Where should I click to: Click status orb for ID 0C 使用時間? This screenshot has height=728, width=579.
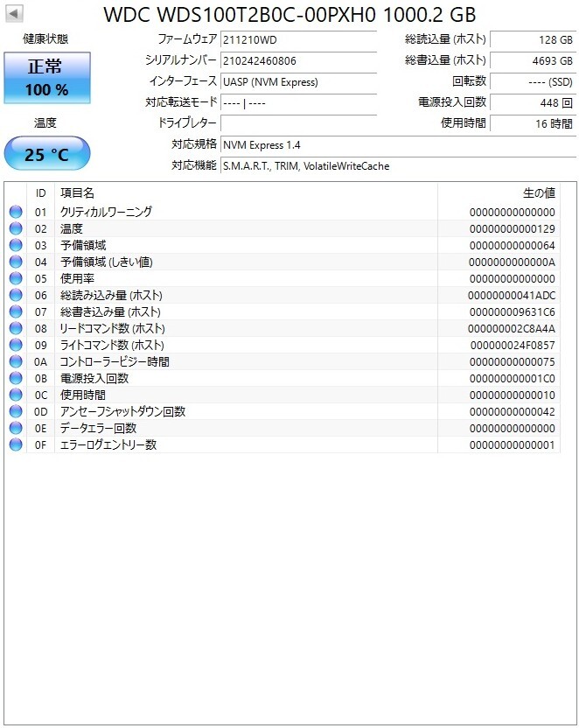point(16,395)
